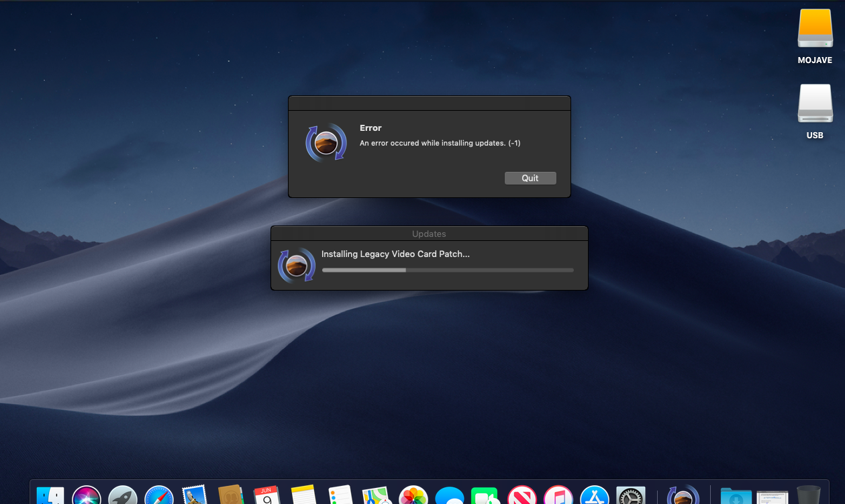The image size is (845, 504).
Task: Open the MOJAVE drive on the desktop
Action: (815, 28)
